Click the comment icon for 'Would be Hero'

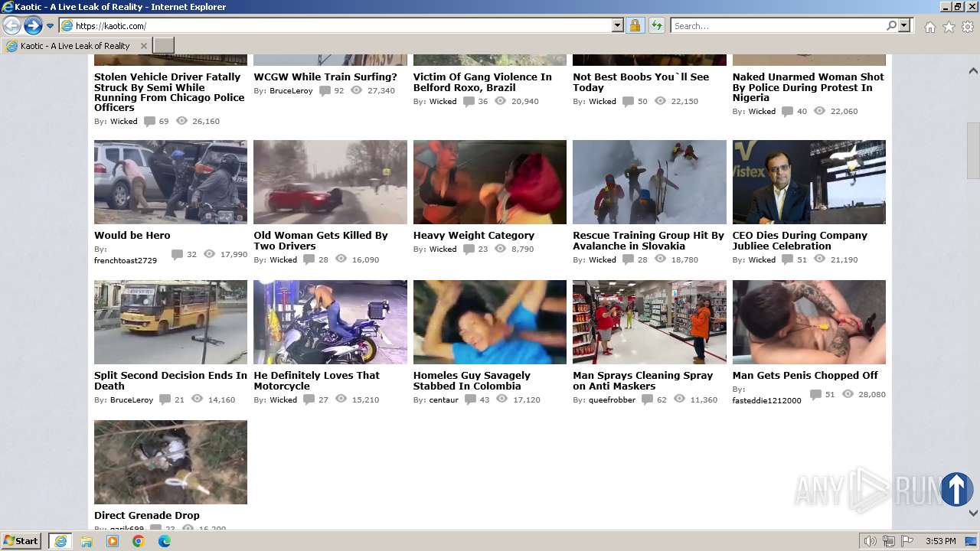177,255
